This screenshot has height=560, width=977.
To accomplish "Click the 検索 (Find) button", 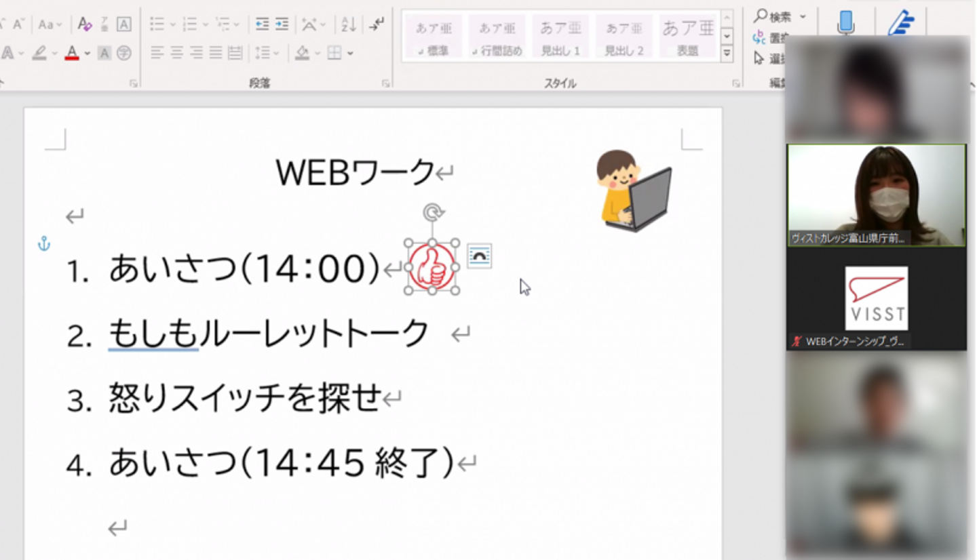I will point(774,16).
